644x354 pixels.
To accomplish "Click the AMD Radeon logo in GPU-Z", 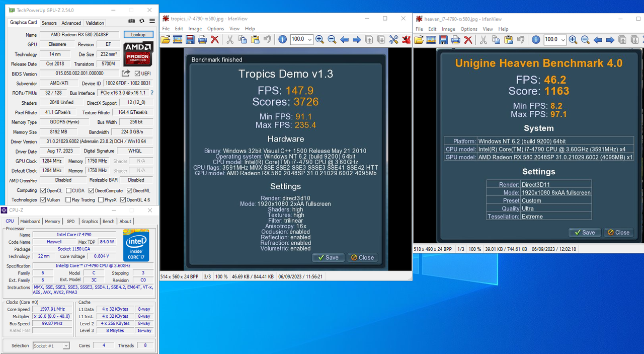I will [x=138, y=54].
